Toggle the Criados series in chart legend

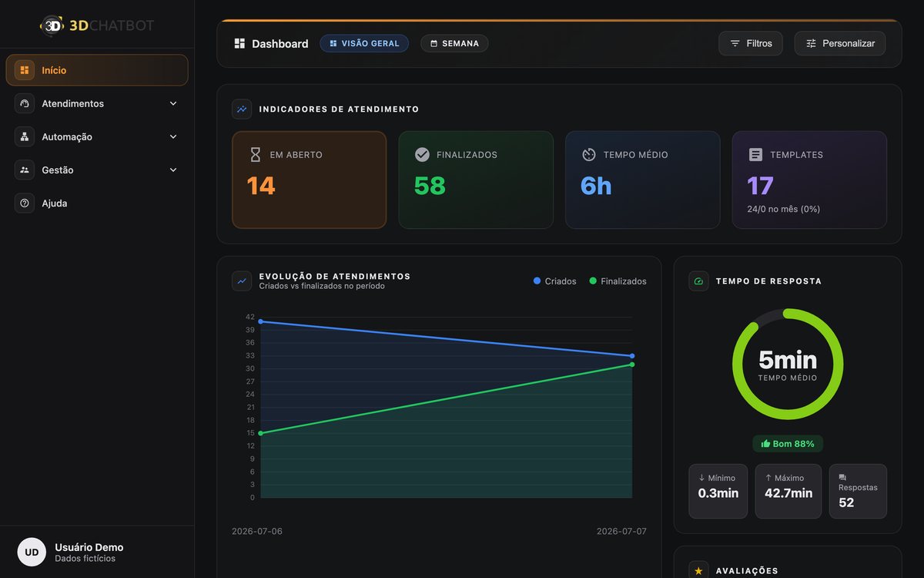(554, 281)
